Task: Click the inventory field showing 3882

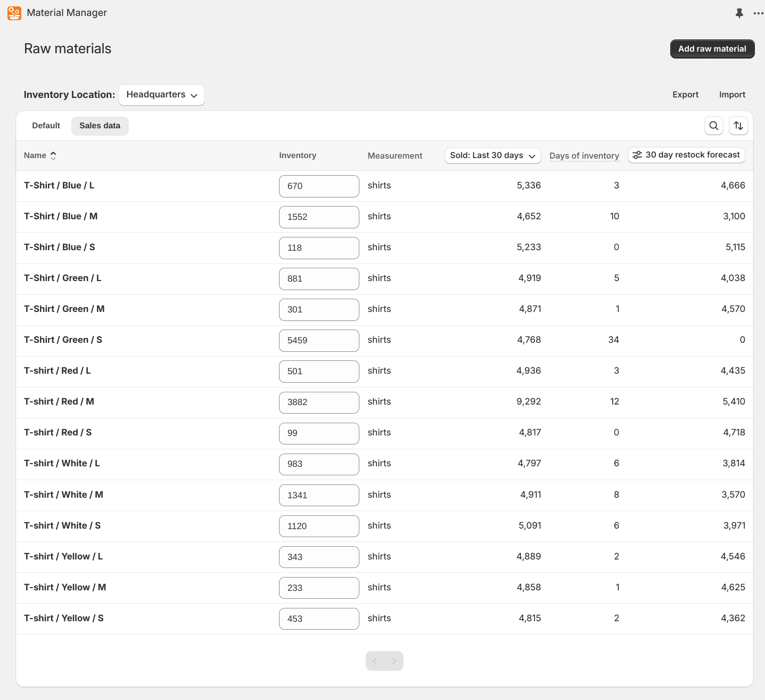Action: [319, 402]
